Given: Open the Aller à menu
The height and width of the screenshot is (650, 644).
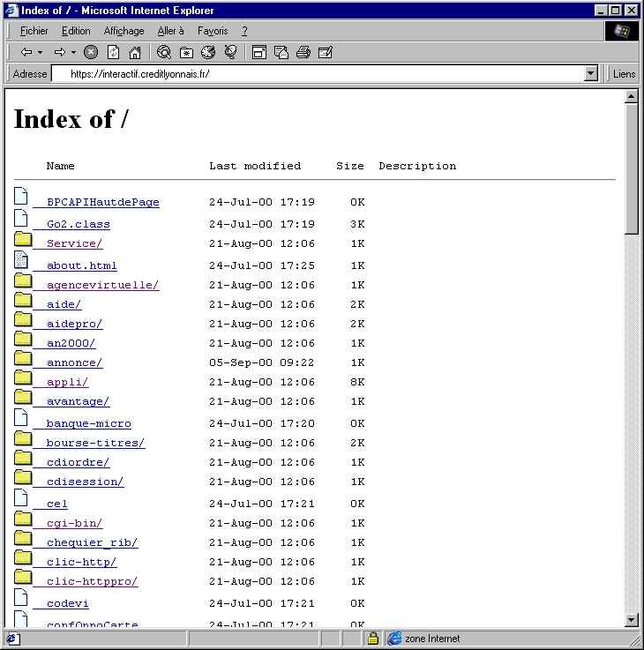Looking at the screenshot, I should [170, 31].
